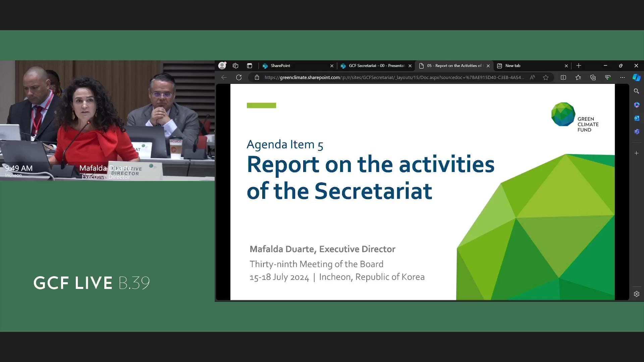Click 'Thirty-ninth Meeting of the Board' text

316,264
